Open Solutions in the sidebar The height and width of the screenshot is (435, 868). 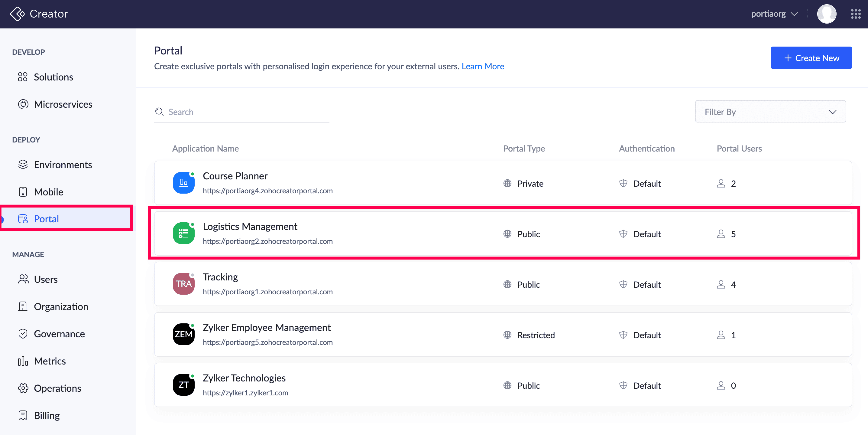point(53,77)
